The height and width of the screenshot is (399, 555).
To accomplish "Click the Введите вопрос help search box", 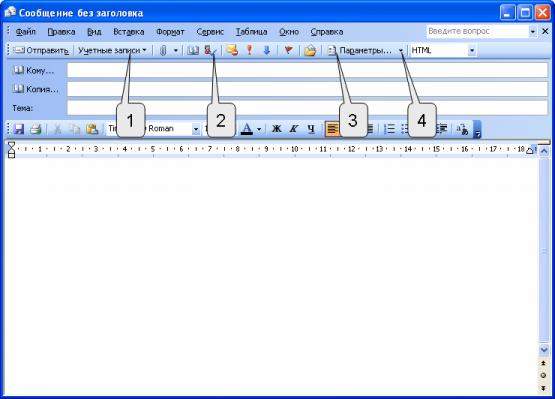I will pos(477,32).
